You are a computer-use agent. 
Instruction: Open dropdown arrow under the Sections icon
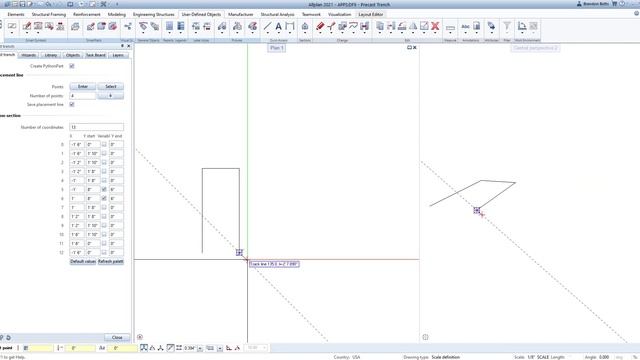pyautogui.click(x=305, y=33)
